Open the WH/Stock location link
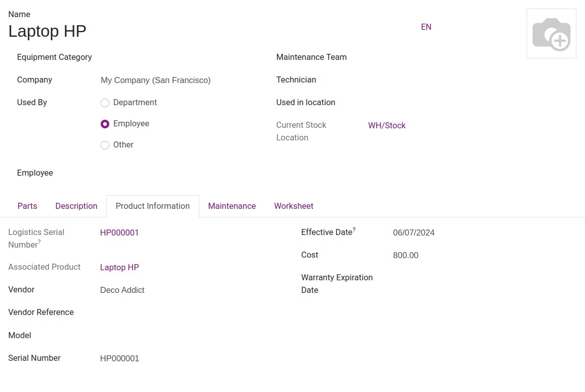 (x=387, y=126)
